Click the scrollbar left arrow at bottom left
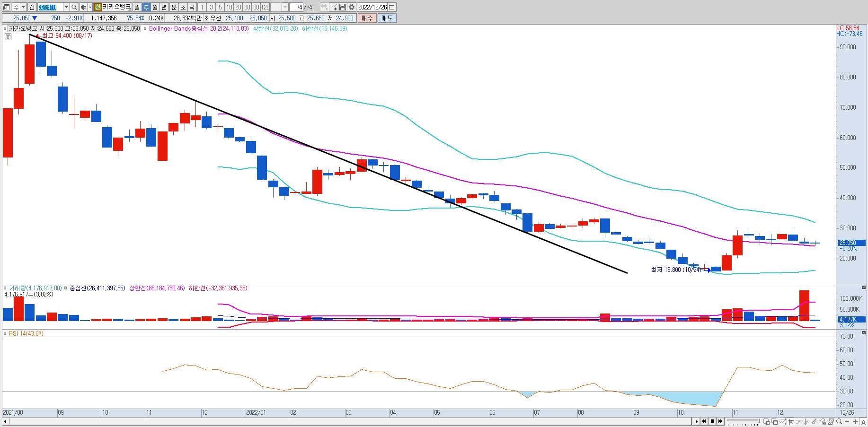This screenshot has height=427, width=868. click(x=6, y=421)
